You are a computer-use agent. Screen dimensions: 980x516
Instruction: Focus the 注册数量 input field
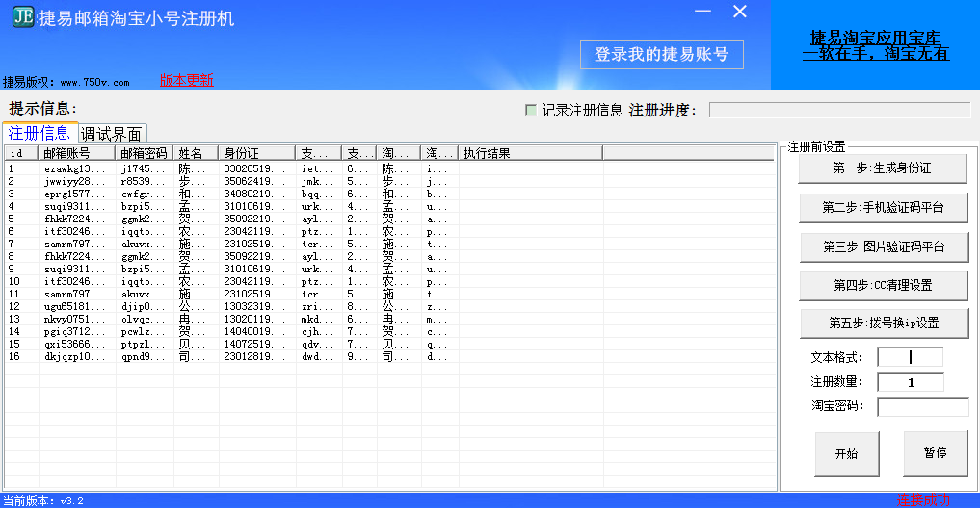coord(910,382)
